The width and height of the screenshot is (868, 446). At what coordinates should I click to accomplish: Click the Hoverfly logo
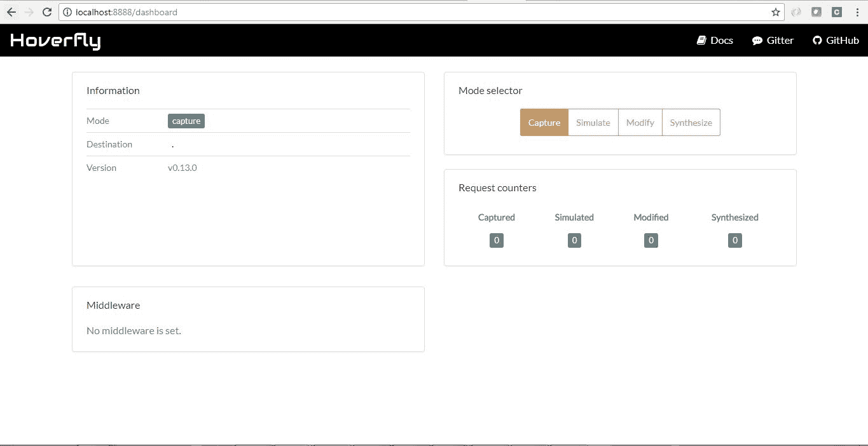(x=55, y=41)
